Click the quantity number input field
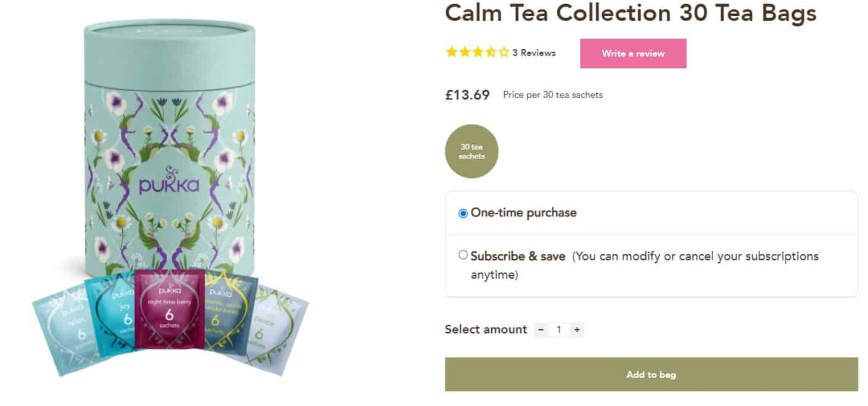868x406 pixels. point(558,330)
